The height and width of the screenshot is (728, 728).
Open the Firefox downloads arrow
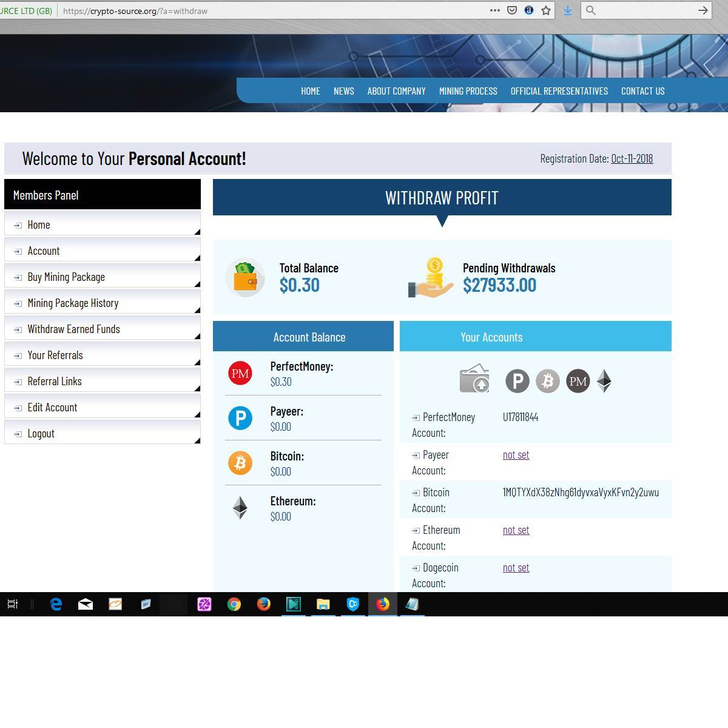pyautogui.click(x=568, y=10)
